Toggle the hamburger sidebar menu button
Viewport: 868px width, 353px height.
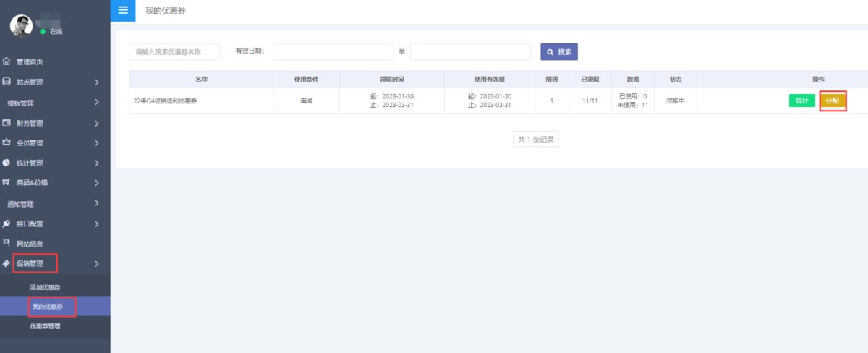123,10
